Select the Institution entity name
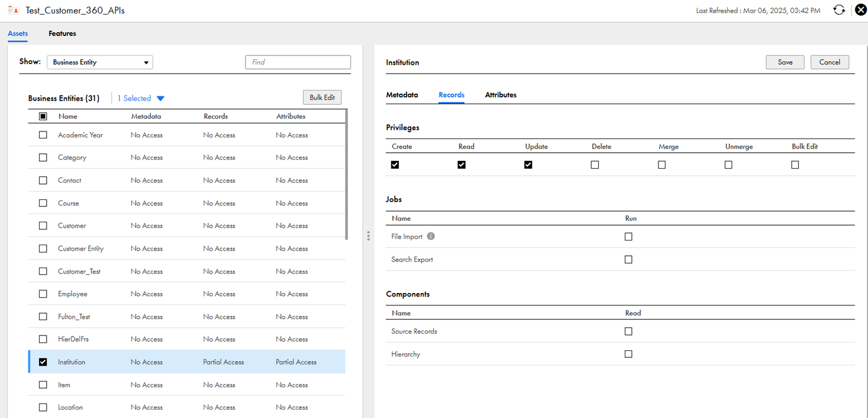 point(71,362)
